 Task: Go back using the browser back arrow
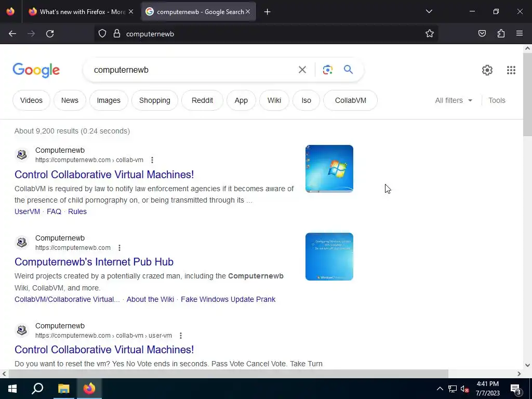(12, 34)
